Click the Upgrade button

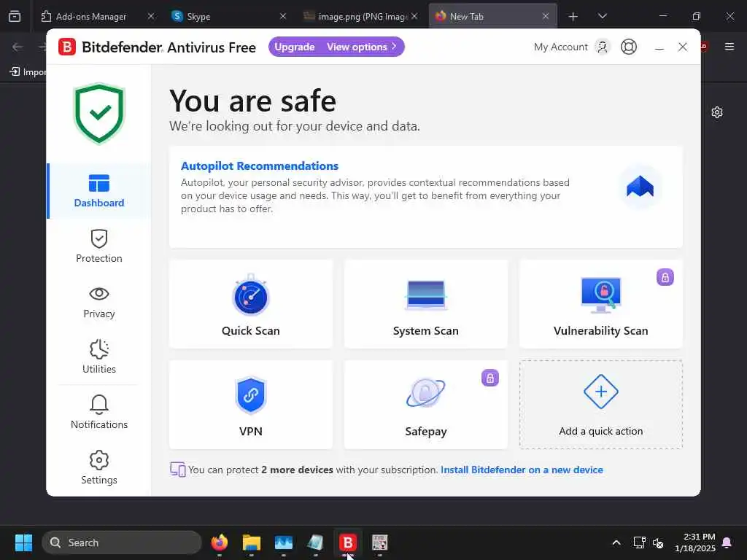tap(295, 47)
